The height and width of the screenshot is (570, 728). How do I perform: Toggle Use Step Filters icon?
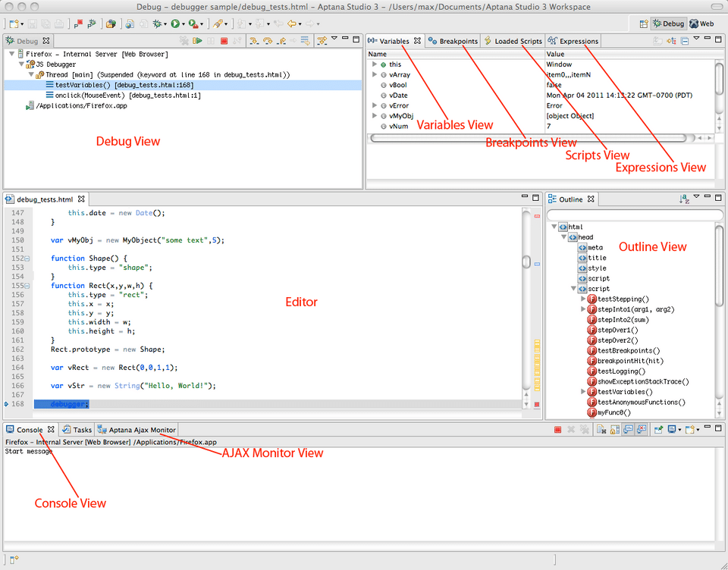(x=322, y=41)
